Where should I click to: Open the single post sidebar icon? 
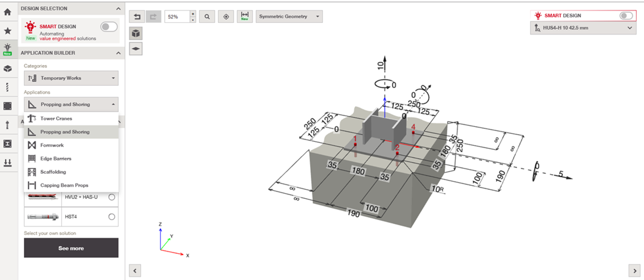coord(7,125)
